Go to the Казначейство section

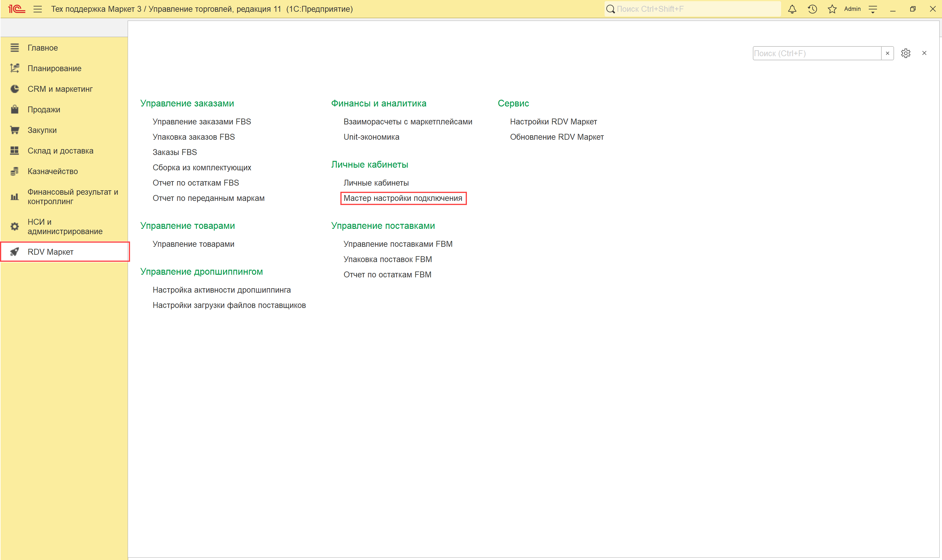coord(52,171)
